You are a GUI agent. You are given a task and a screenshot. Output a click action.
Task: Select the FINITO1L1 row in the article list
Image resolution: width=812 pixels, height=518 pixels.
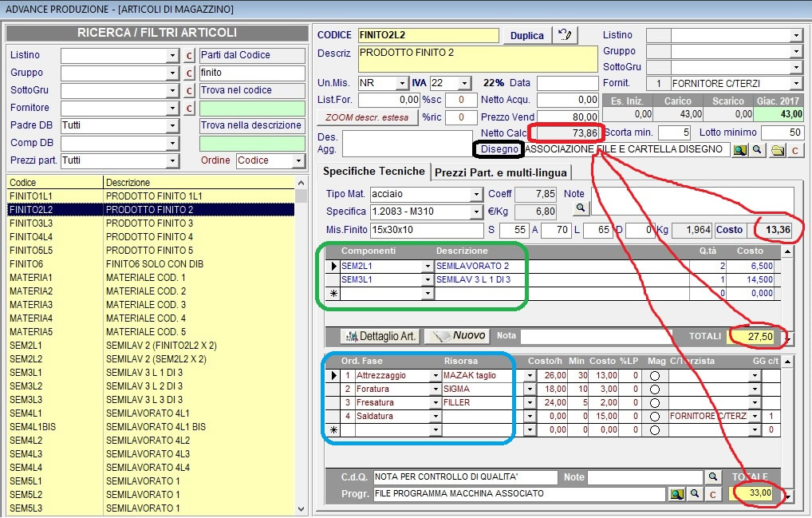tap(151, 196)
